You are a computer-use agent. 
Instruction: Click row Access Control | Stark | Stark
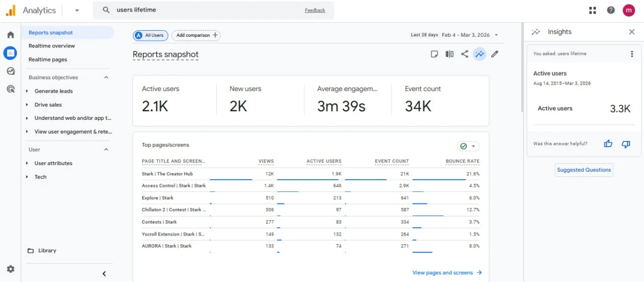(310, 186)
